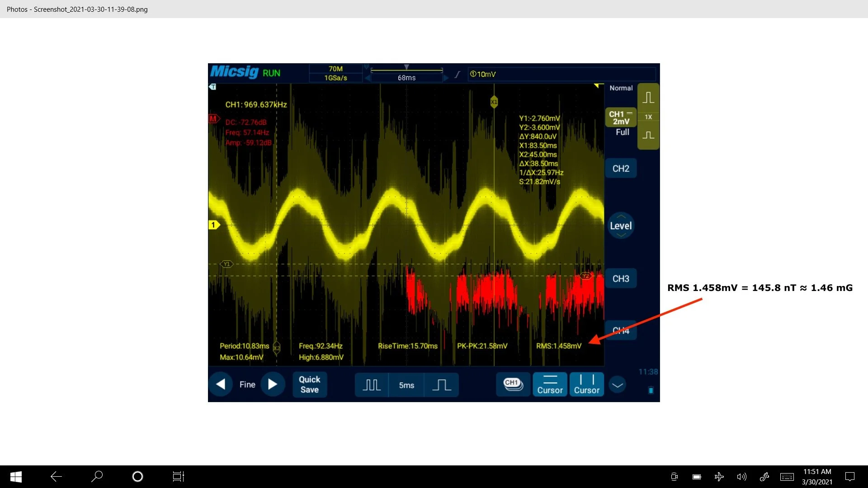Expand the timebase arrow next to 68ms
The height and width of the screenshot is (488, 868).
(x=447, y=77)
